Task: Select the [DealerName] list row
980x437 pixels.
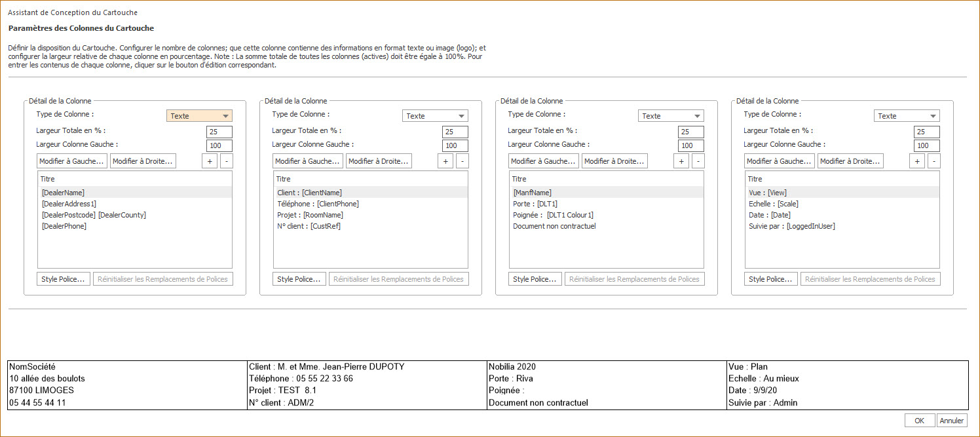Action: (135, 193)
